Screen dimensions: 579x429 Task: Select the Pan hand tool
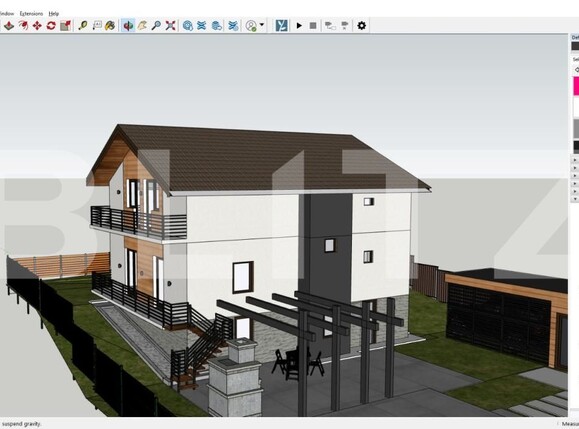coord(142,25)
